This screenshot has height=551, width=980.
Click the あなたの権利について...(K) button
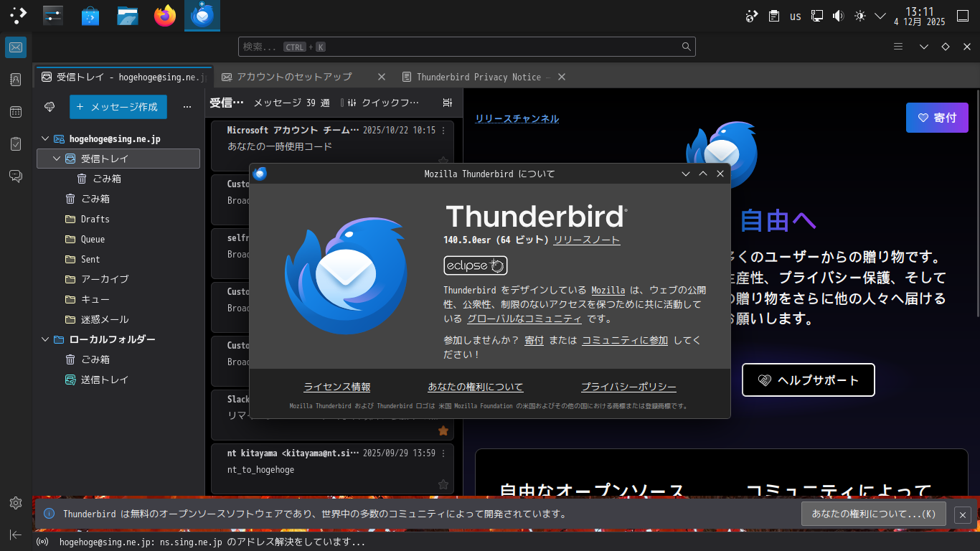pyautogui.click(x=873, y=514)
